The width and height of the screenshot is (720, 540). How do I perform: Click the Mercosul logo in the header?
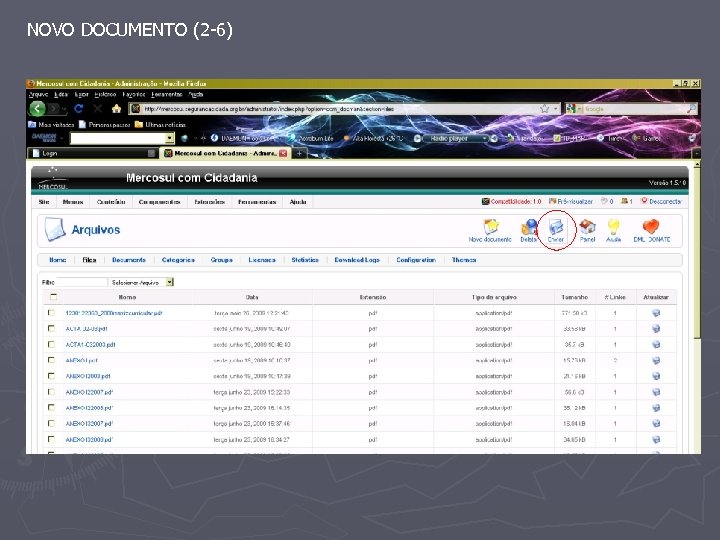[x=53, y=179]
